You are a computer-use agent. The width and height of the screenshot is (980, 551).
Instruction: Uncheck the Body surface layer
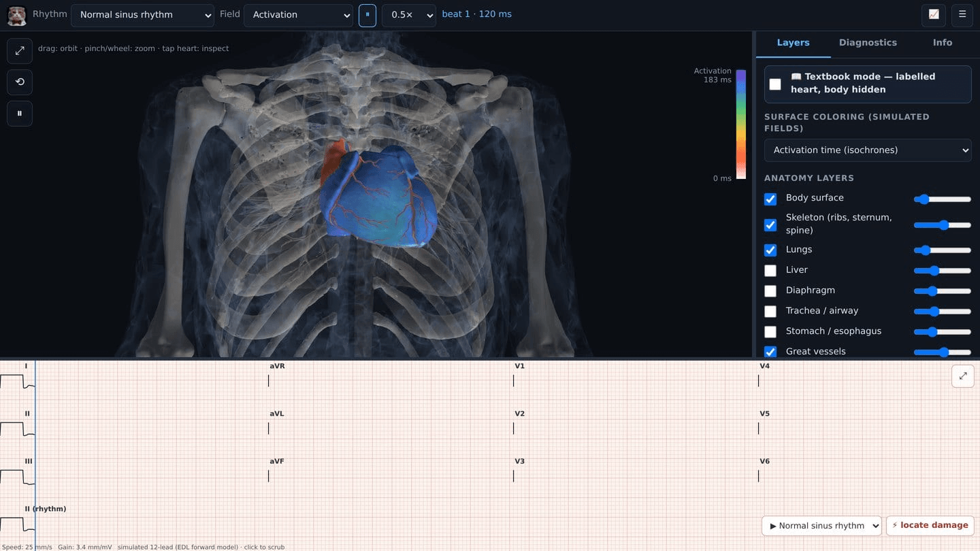(770, 199)
